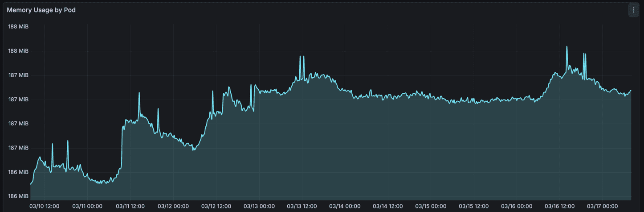Screen dimensions: 644x212
Task: Select the 03/13 12:00 x-axis tick label
Action: [x=302, y=206]
